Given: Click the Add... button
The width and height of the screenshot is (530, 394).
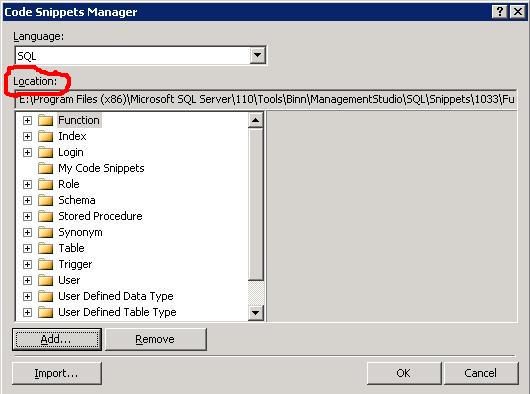Looking at the screenshot, I should click(x=57, y=339).
